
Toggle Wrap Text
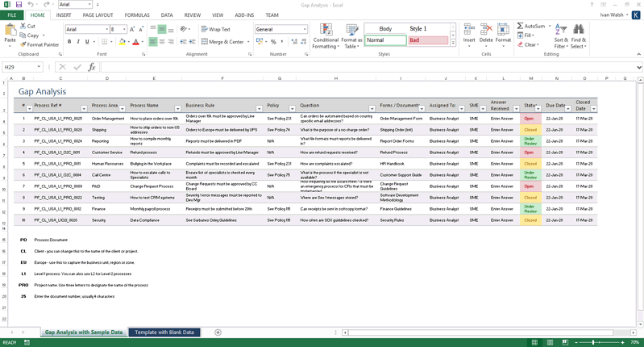tap(216, 29)
